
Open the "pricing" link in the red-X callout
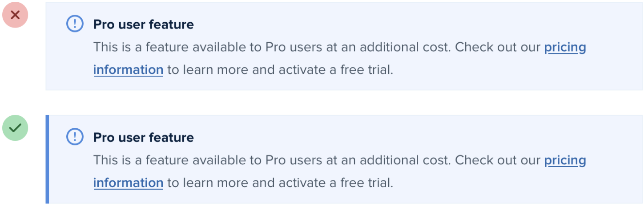(x=565, y=47)
